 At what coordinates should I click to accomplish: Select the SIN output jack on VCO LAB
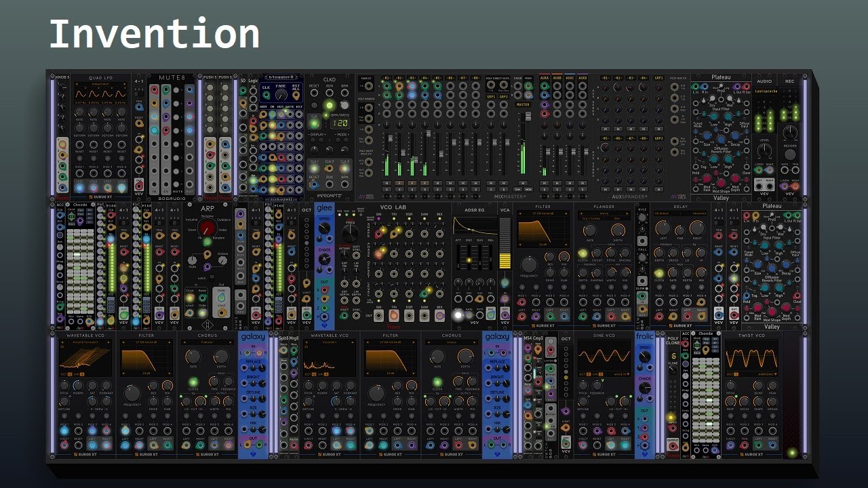[x=378, y=315]
